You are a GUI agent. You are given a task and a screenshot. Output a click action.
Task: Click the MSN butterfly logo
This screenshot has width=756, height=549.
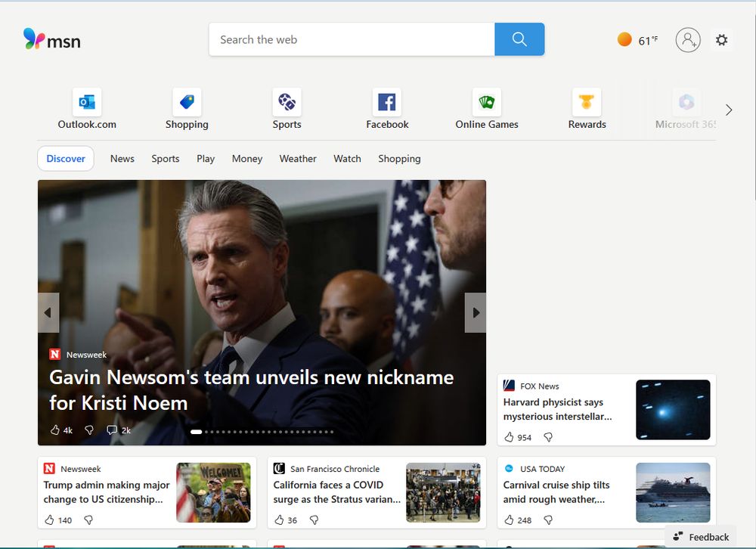51,39
